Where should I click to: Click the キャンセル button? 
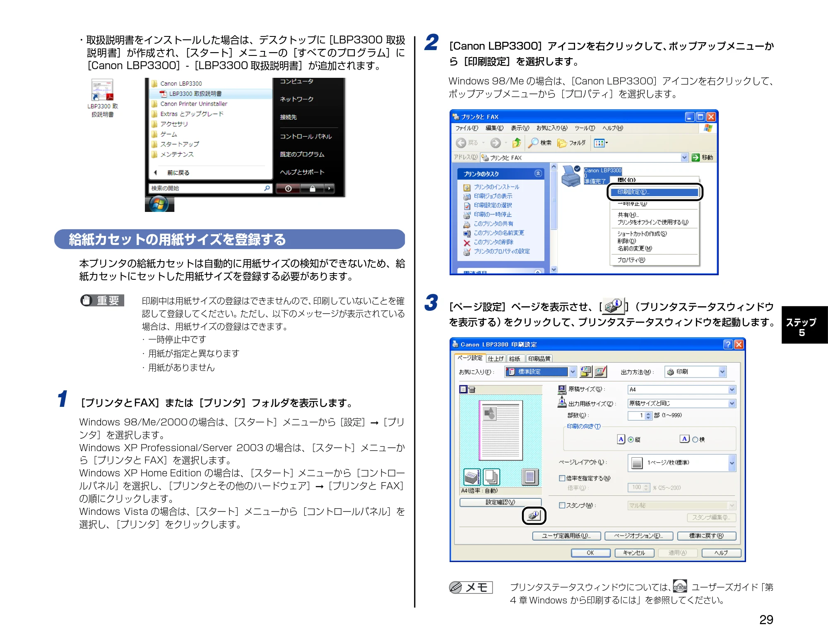(634, 553)
